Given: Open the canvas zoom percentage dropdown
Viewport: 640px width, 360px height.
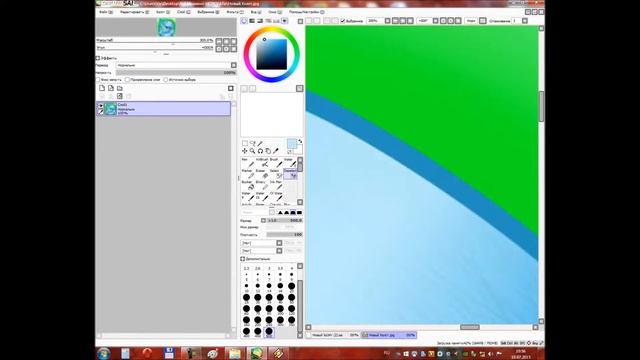Looking at the screenshot, I should pyautogui.click(x=387, y=20).
